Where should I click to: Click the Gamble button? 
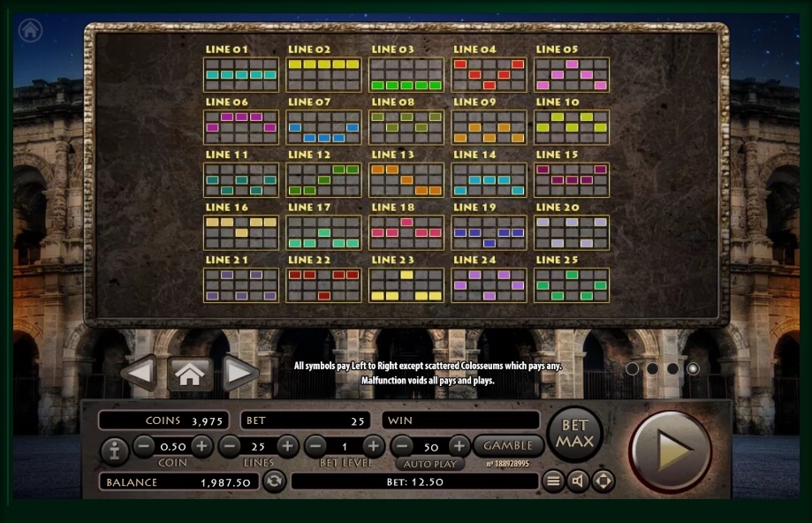pos(508,446)
